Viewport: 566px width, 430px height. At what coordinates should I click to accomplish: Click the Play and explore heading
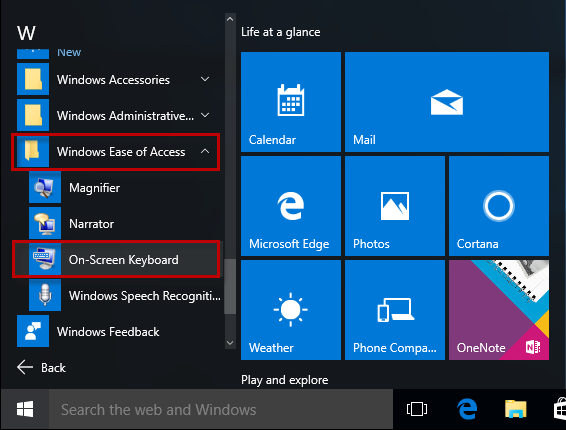tap(284, 380)
